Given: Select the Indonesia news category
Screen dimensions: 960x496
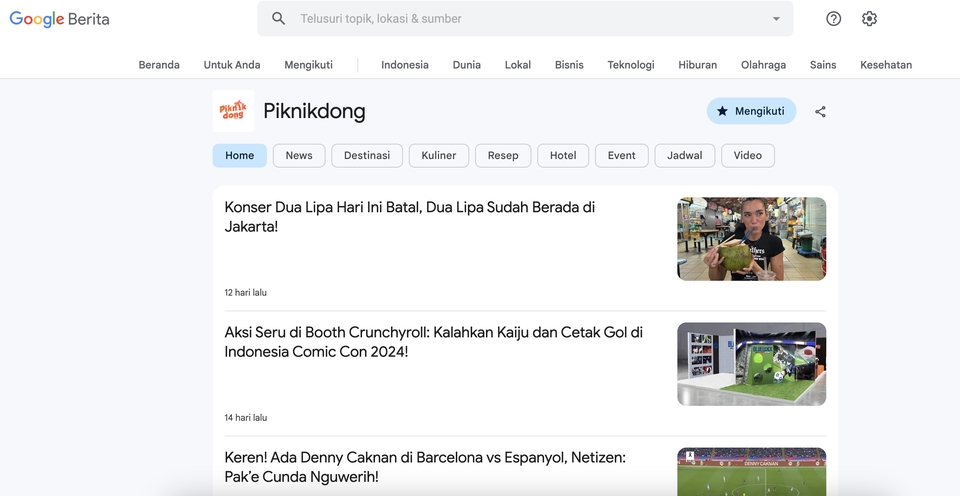Looking at the screenshot, I should (405, 65).
